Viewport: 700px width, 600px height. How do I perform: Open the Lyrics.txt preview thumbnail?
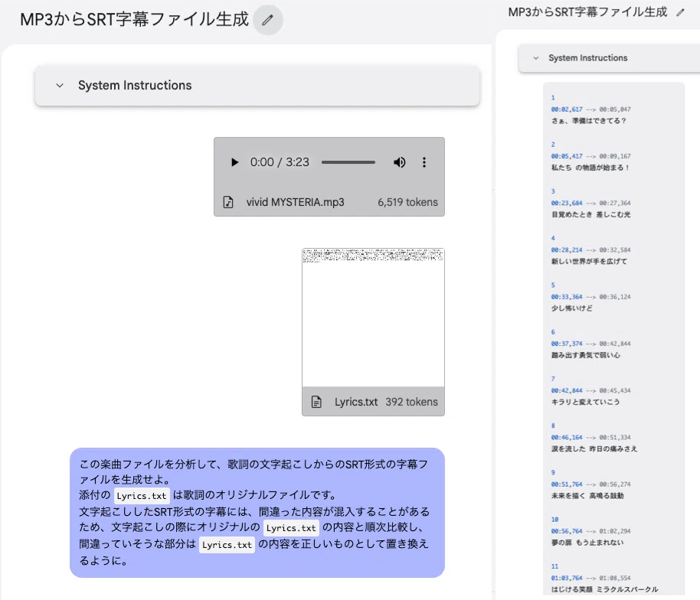pyautogui.click(x=373, y=318)
